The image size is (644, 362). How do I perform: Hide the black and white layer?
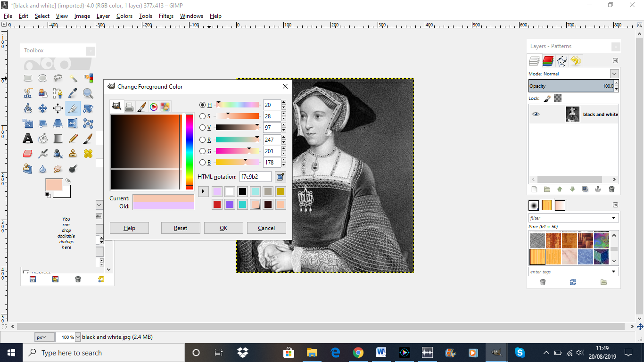535,114
